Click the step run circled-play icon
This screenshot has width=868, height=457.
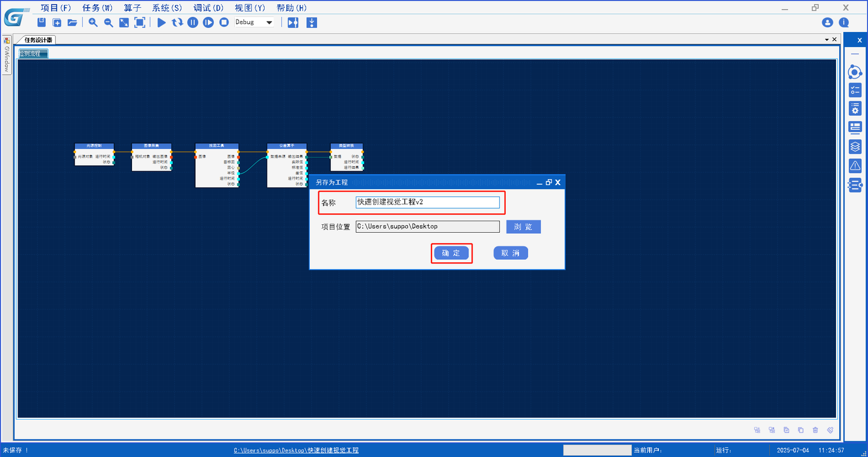[209, 22]
